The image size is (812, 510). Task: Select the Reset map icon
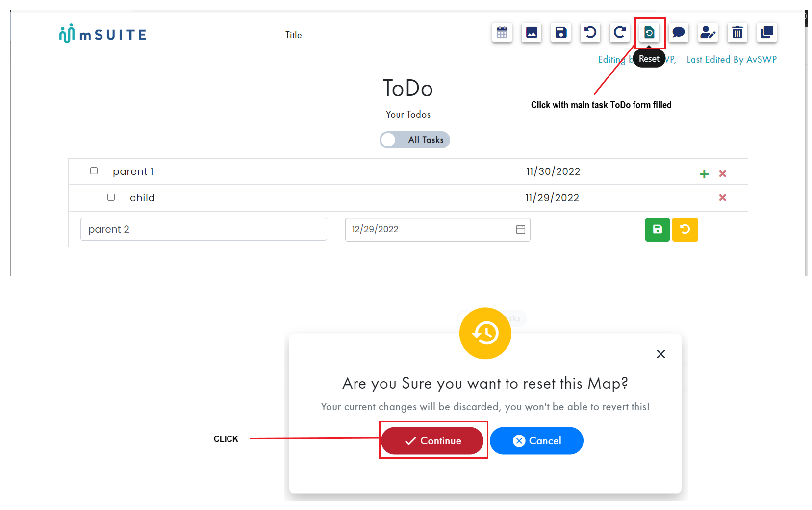649,32
